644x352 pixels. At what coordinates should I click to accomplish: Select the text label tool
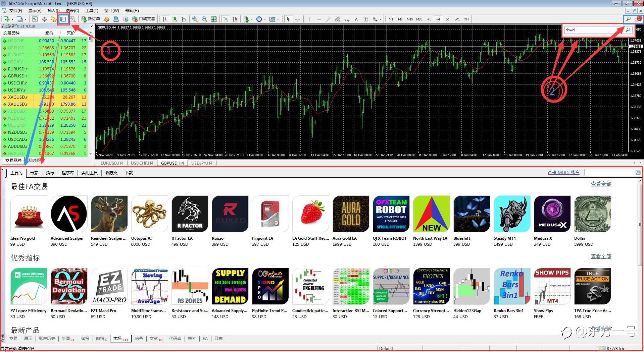[365, 19]
